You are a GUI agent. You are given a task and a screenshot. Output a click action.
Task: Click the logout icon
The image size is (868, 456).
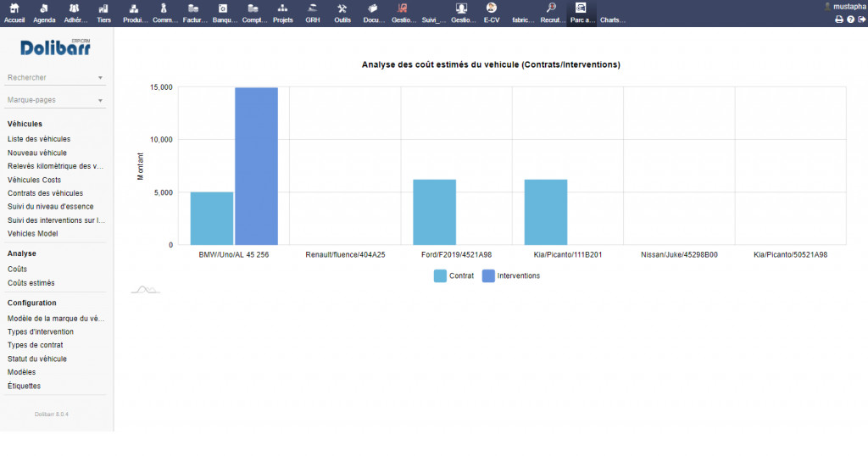[862, 19]
